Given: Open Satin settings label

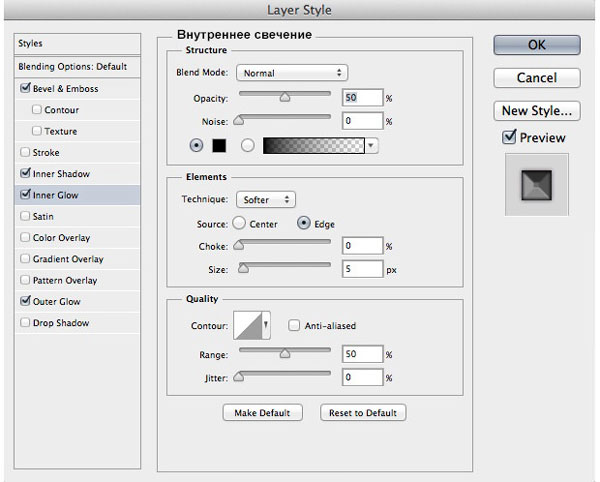Looking at the screenshot, I should [x=43, y=217].
